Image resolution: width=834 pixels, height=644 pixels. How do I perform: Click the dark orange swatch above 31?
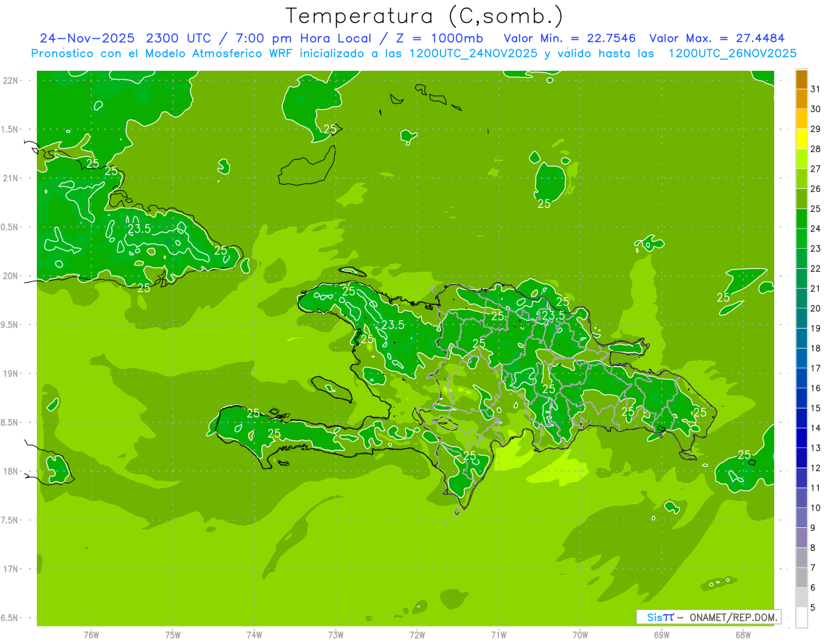click(801, 79)
